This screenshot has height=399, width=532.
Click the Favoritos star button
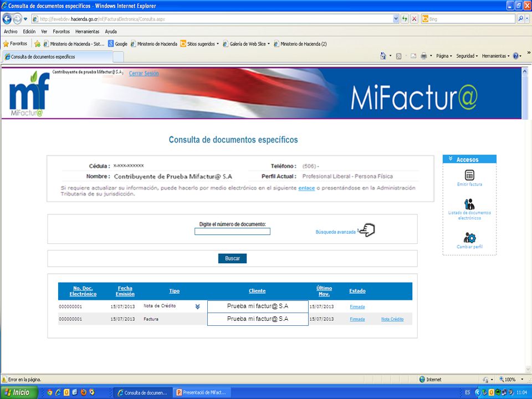coord(15,44)
